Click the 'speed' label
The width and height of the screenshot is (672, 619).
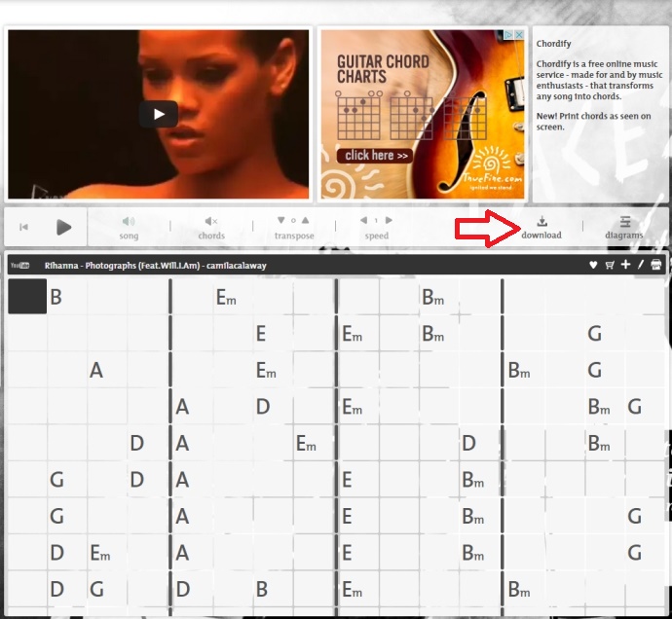coord(377,236)
